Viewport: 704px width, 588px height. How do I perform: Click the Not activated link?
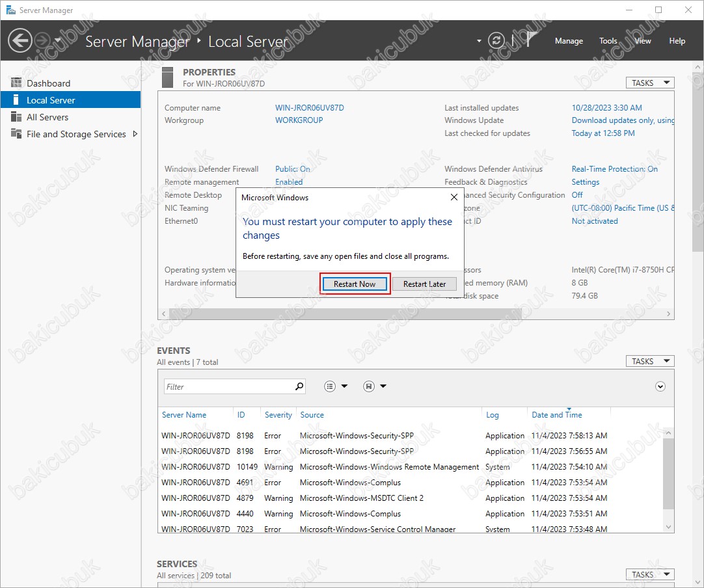pos(595,221)
